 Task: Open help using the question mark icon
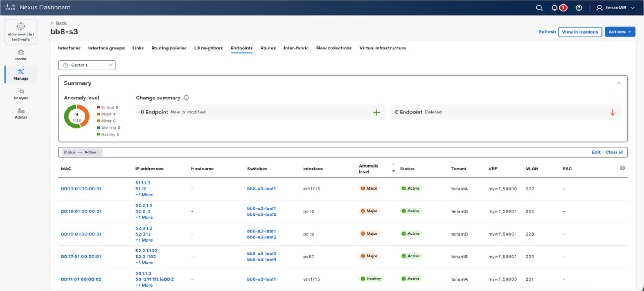578,7
